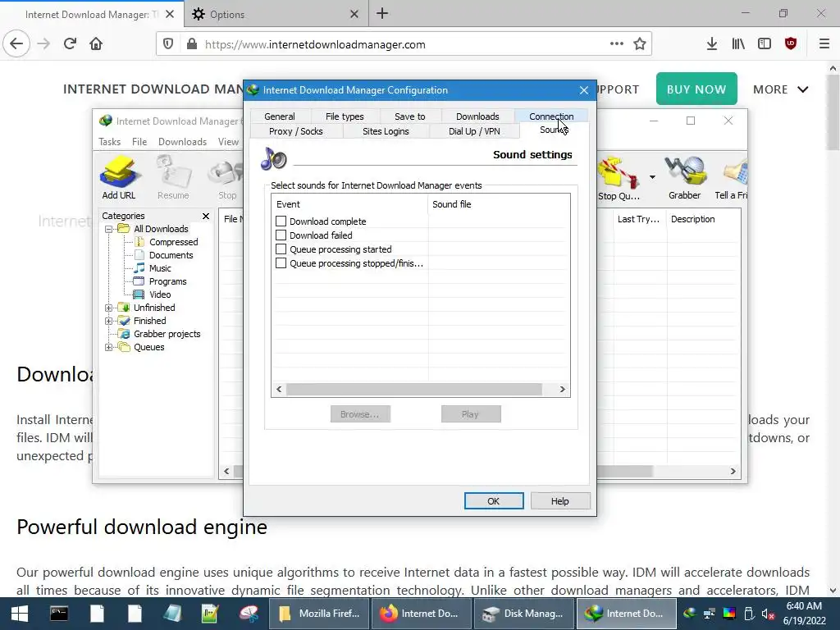Click the browser URL address field
This screenshot has height=630, width=840.
(x=404, y=44)
